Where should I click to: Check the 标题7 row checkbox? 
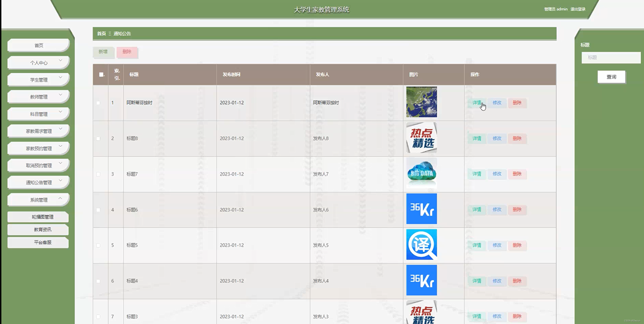[x=98, y=174]
